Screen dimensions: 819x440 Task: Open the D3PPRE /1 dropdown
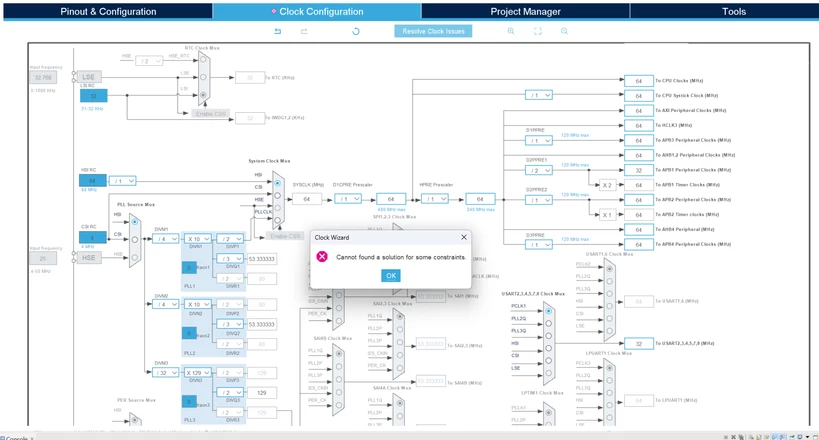[539, 245]
